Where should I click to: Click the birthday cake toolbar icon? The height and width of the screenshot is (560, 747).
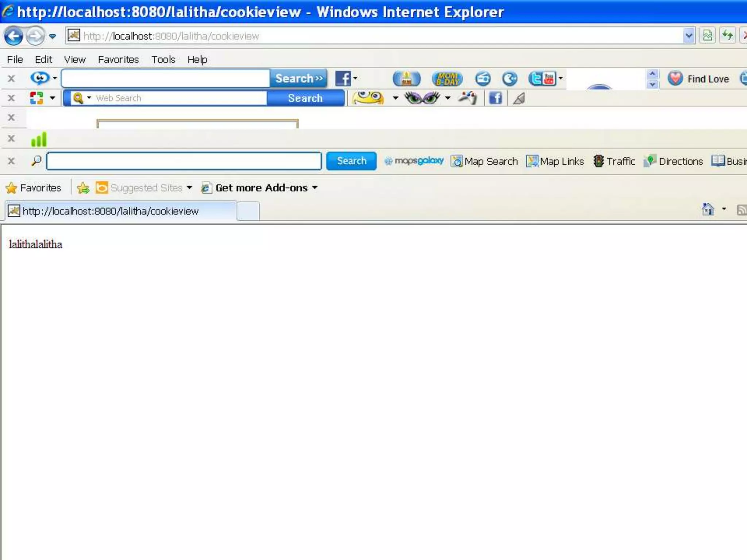pos(406,78)
